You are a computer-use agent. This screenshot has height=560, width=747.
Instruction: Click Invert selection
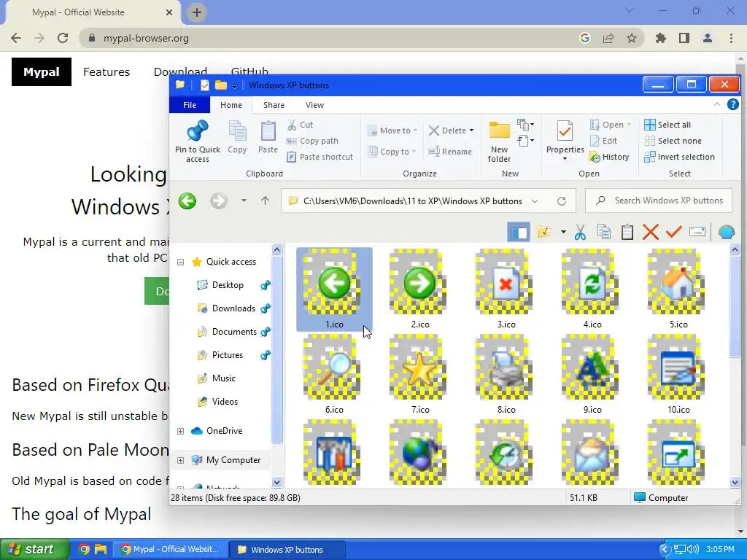679,157
